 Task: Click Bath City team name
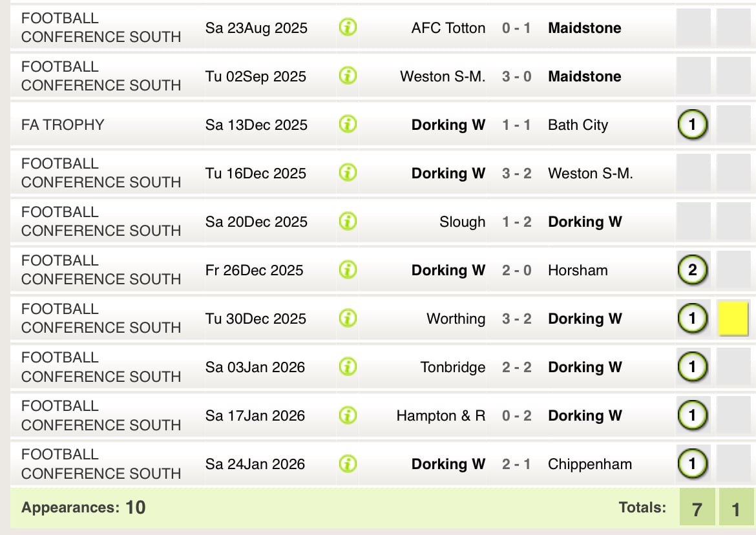578,125
